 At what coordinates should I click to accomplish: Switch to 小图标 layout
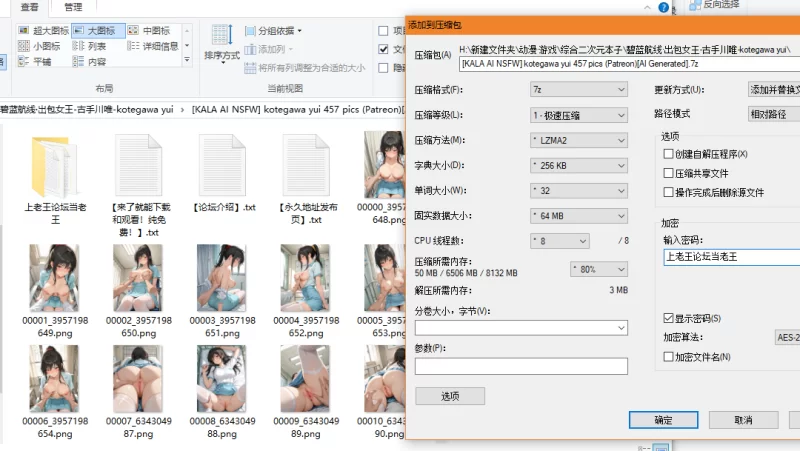[x=40, y=46]
